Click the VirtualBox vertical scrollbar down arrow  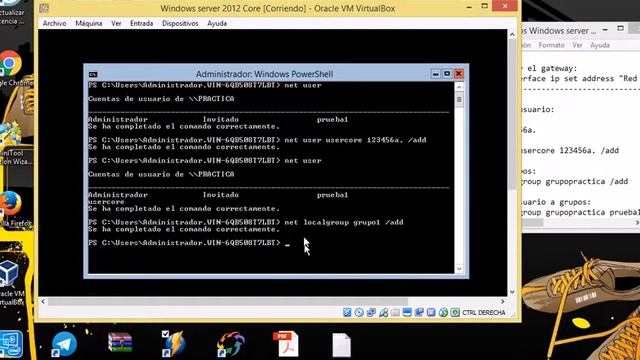point(512,292)
